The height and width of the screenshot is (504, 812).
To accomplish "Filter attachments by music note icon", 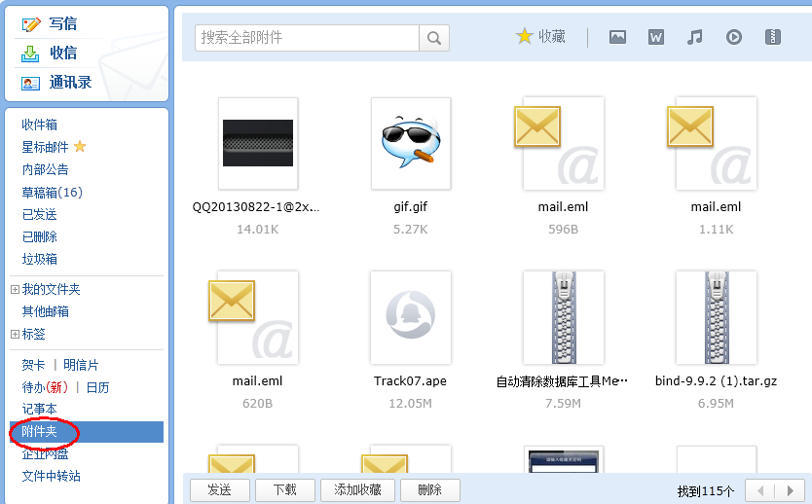I will tap(694, 37).
